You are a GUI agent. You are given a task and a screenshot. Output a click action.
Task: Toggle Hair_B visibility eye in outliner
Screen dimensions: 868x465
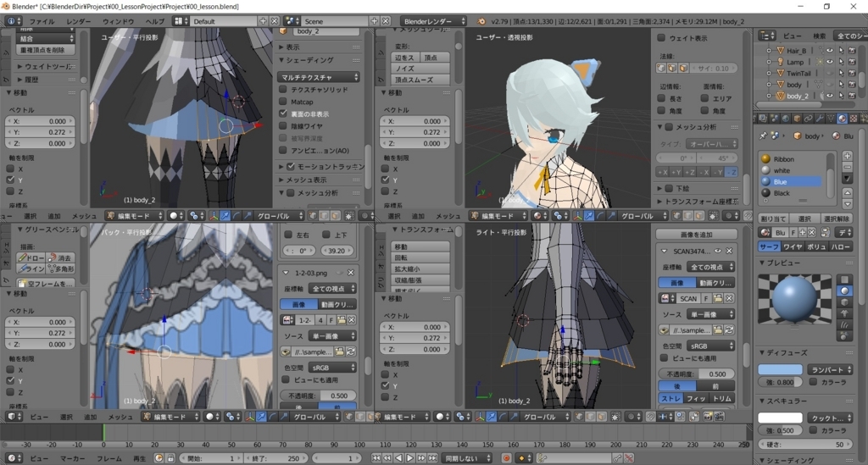(x=829, y=50)
